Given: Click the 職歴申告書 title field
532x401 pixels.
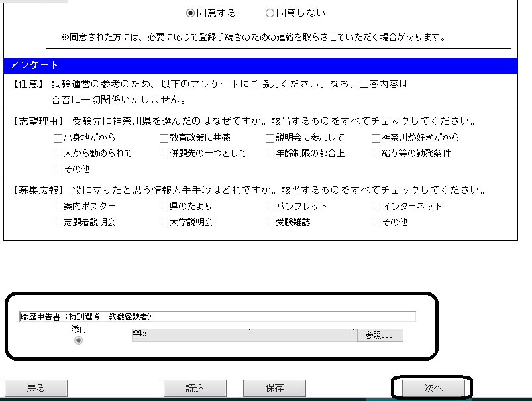Looking at the screenshot, I should pos(217,316).
